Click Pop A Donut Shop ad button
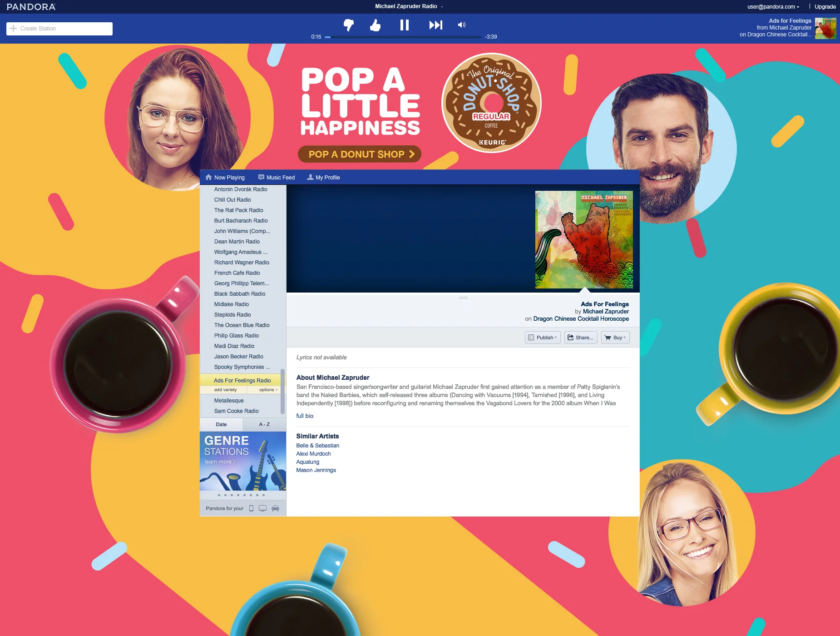The width and height of the screenshot is (840, 636). (x=360, y=154)
